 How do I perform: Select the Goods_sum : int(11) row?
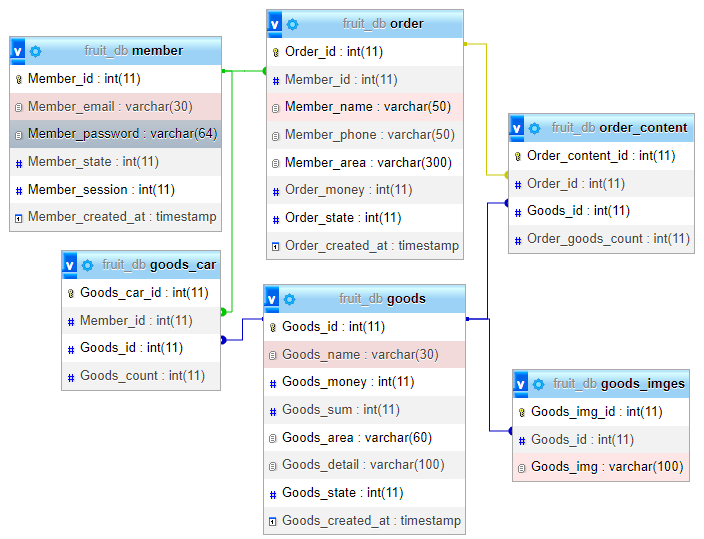[x=364, y=410]
